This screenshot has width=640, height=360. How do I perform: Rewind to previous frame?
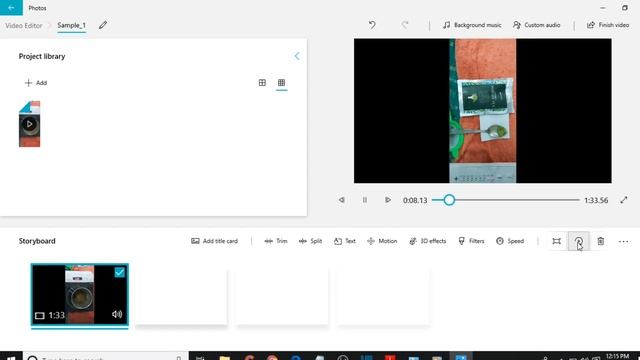[342, 200]
